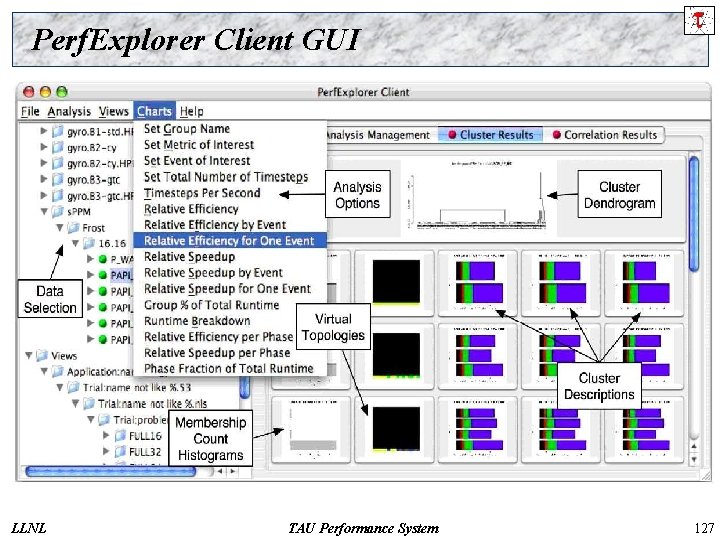
Task: Open the Analysis menu
Action: [x=69, y=112]
